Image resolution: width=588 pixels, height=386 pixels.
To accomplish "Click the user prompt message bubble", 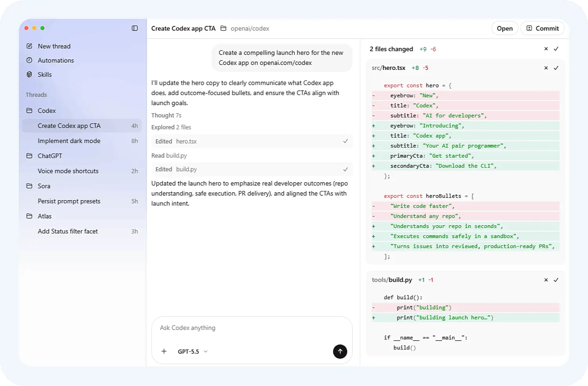I will [282, 58].
